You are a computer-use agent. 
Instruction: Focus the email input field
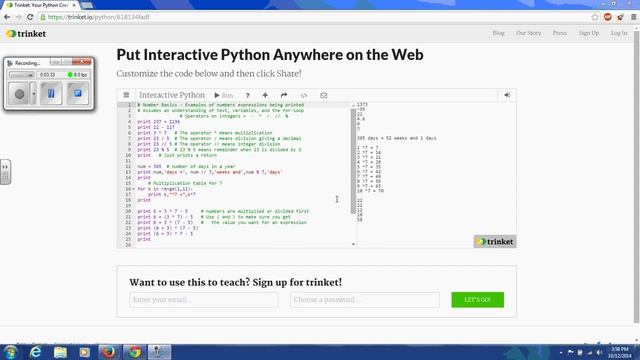[x=204, y=300]
